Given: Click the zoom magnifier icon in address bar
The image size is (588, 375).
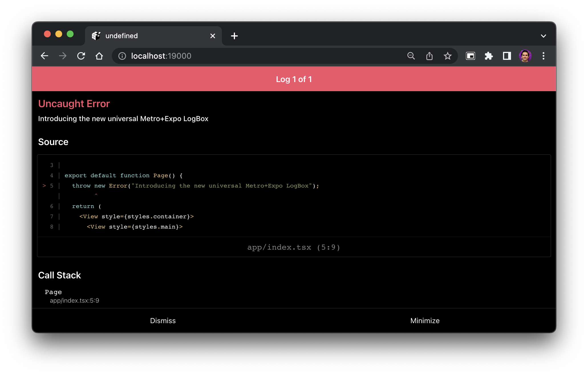Looking at the screenshot, I should [411, 56].
